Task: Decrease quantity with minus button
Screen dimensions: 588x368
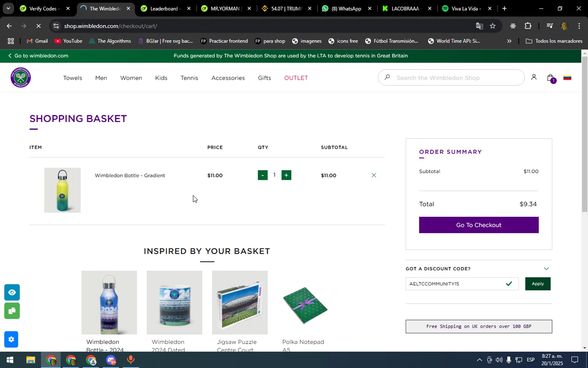Action: pos(263,175)
